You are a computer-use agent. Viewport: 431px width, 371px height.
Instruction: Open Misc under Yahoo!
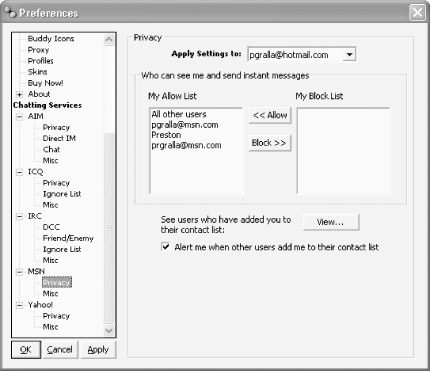point(50,327)
